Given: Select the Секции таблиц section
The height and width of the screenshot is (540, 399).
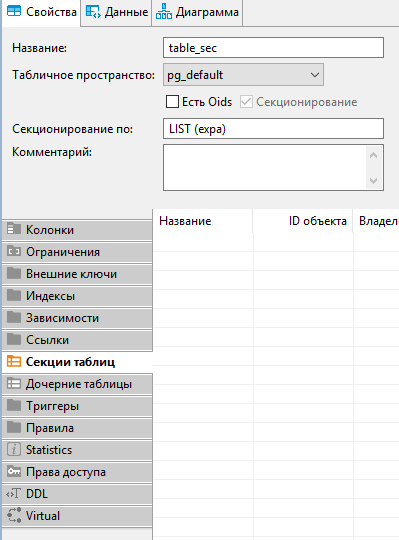Looking at the screenshot, I should pos(77,362).
